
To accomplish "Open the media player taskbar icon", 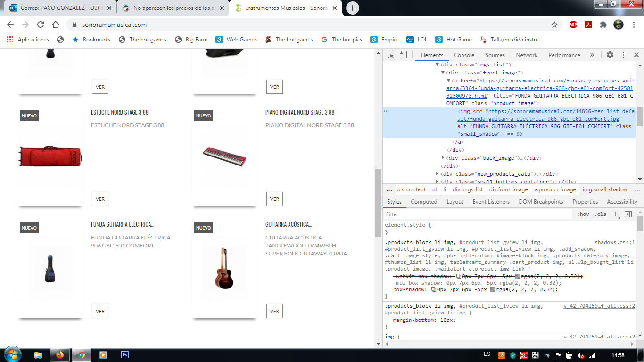I will [103, 355].
